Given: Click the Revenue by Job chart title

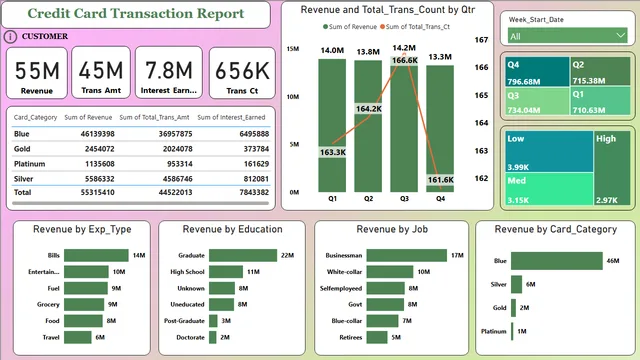Looking at the screenshot, I should tap(392, 229).
